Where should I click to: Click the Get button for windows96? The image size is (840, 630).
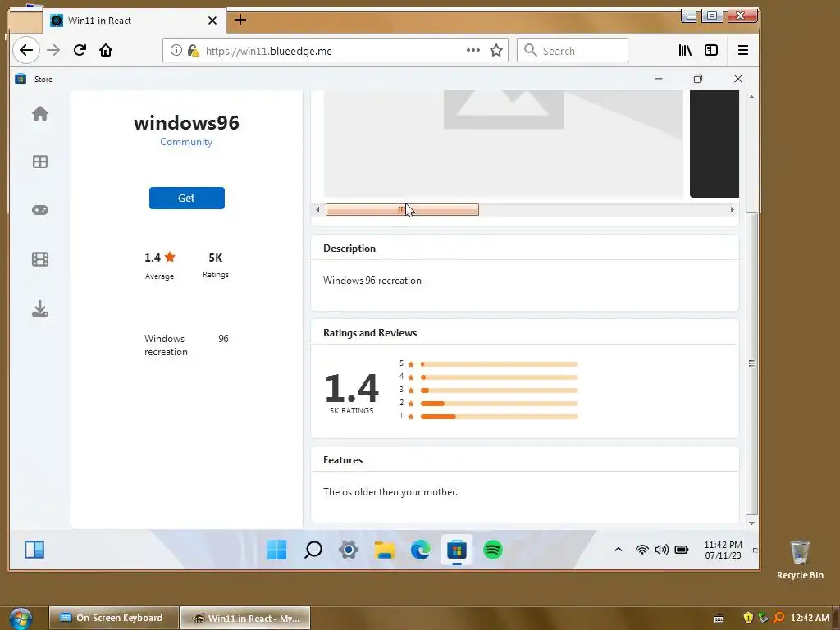[x=186, y=199]
